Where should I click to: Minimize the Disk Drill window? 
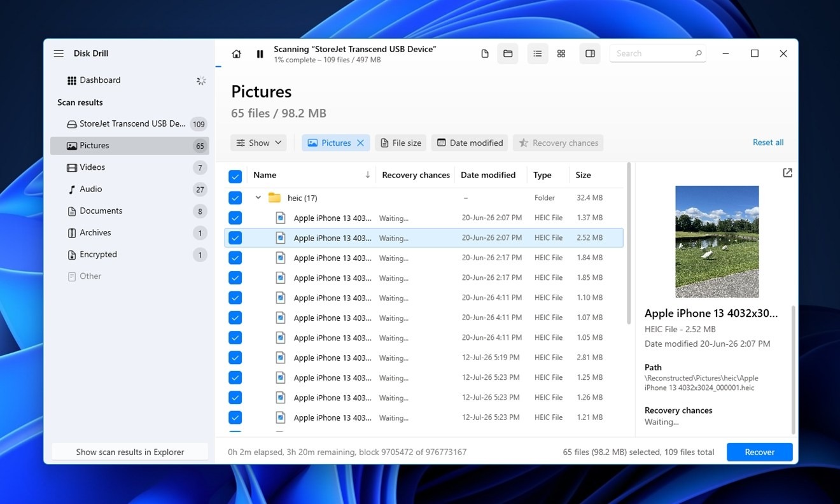[x=725, y=54]
